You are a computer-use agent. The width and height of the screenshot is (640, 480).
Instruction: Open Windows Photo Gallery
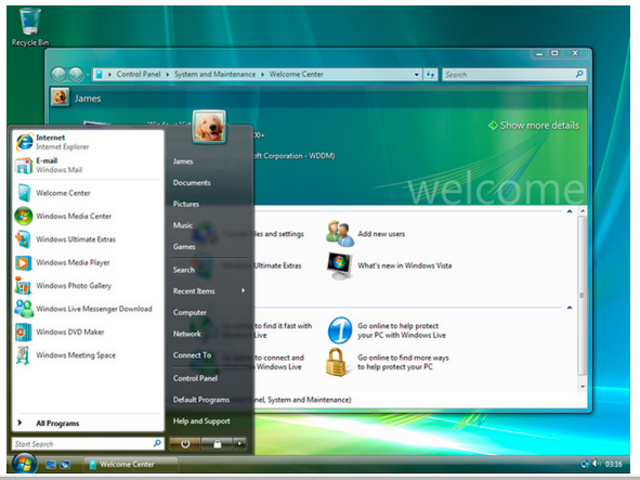pyautogui.click(x=87, y=286)
